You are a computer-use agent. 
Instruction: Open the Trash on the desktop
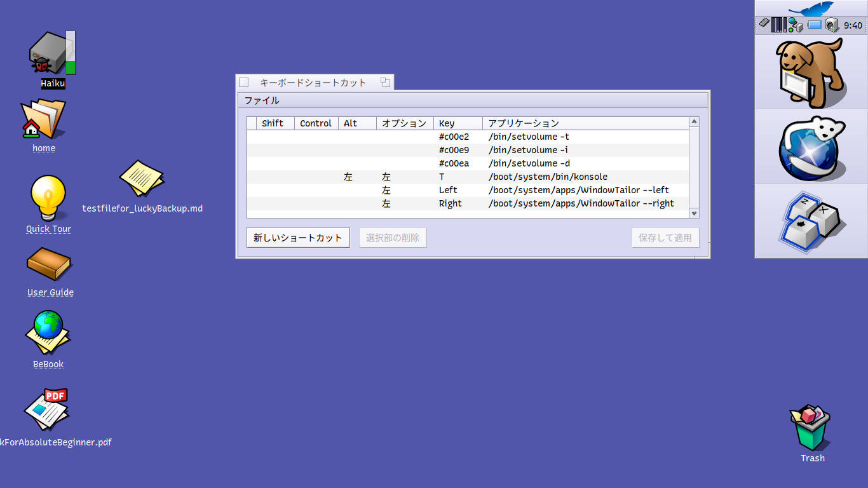tap(811, 428)
